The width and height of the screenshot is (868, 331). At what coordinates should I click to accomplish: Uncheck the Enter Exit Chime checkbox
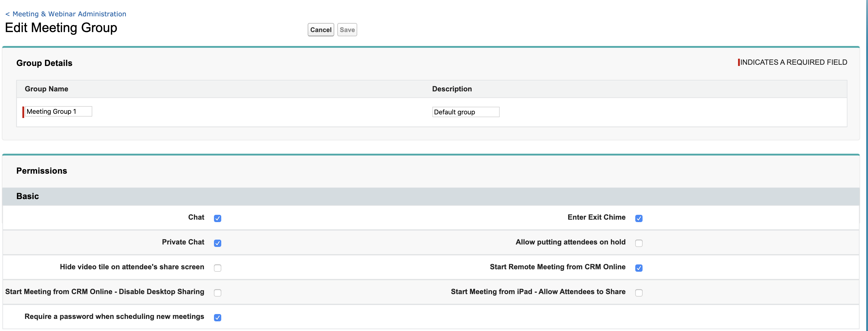[x=639, y=218]
